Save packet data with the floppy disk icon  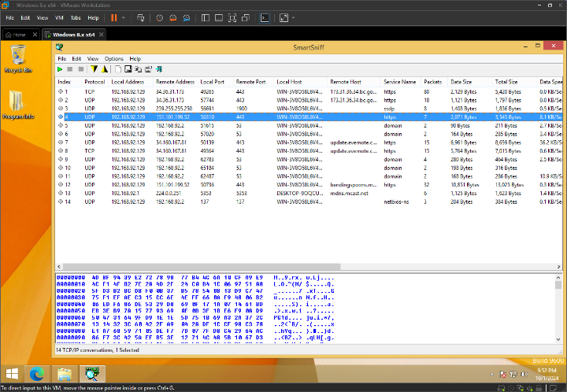128,69
